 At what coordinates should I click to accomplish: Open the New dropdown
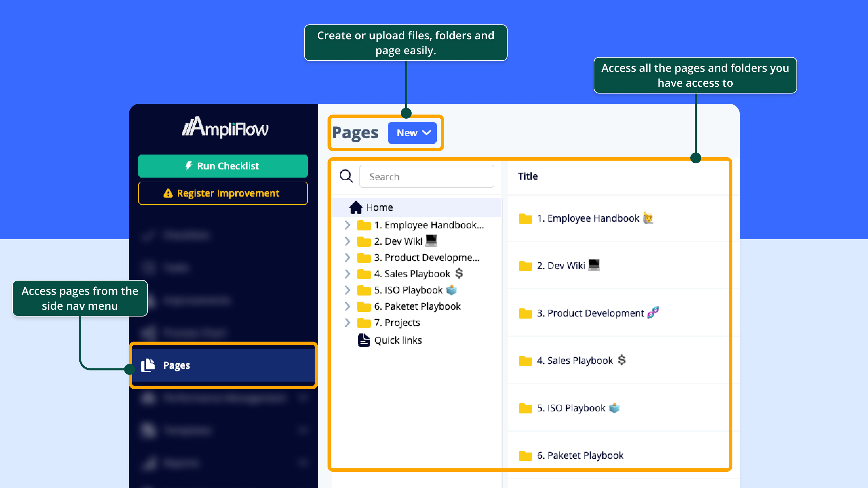pos(412,133)
